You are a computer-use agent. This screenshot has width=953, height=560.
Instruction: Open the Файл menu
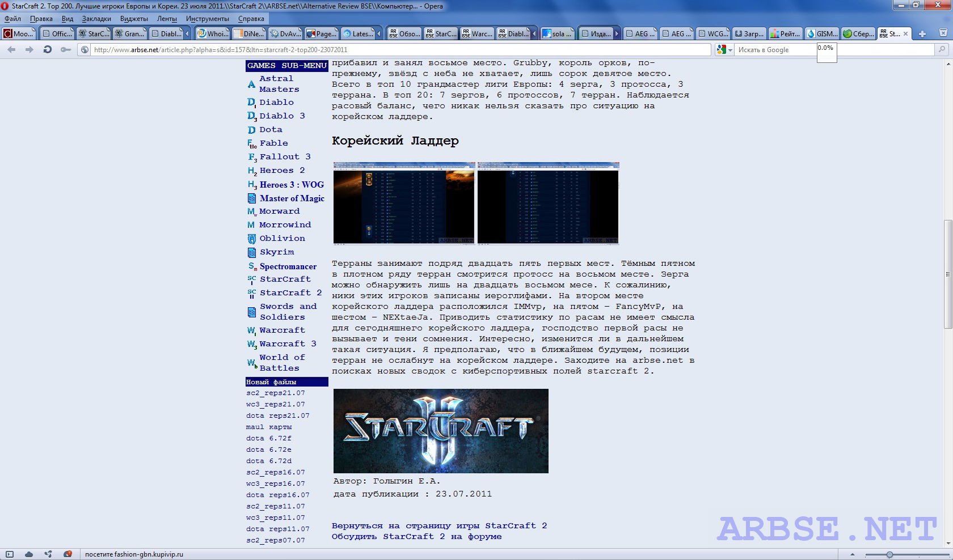coord(12,19)
